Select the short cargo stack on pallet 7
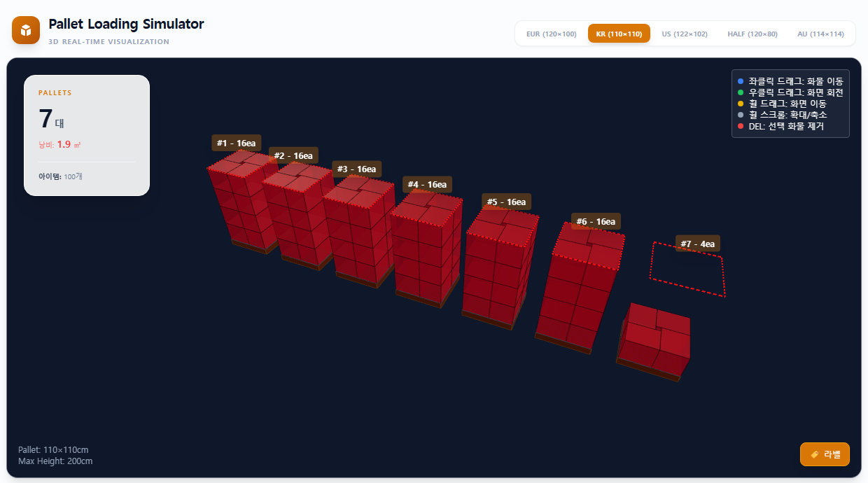The height and width of the screenshot is (483, 868). (x=655, y=339)
